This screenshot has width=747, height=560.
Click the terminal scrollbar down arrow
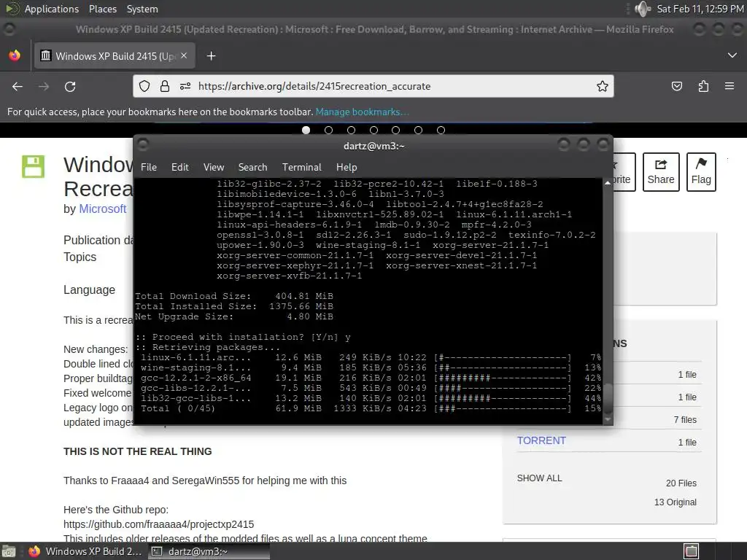pos(608,419)
